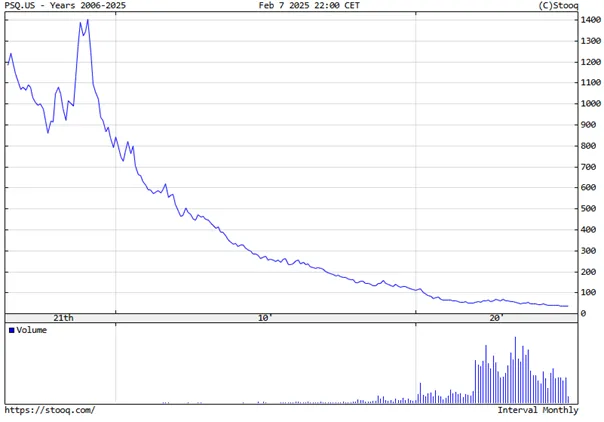Click the blue Volume legend square

pyautogui.click(x=12, y=330)
